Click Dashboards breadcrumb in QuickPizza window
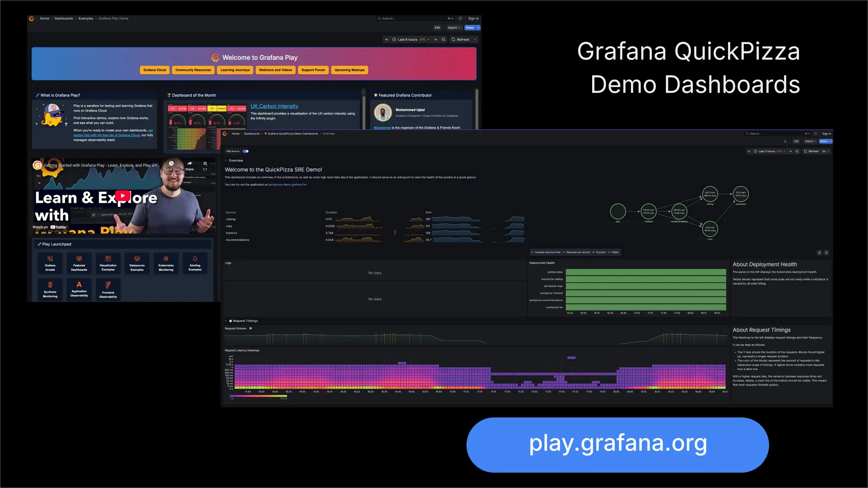Image resolution: width=868 pixels, height=488 pixels. click(252, 133)
